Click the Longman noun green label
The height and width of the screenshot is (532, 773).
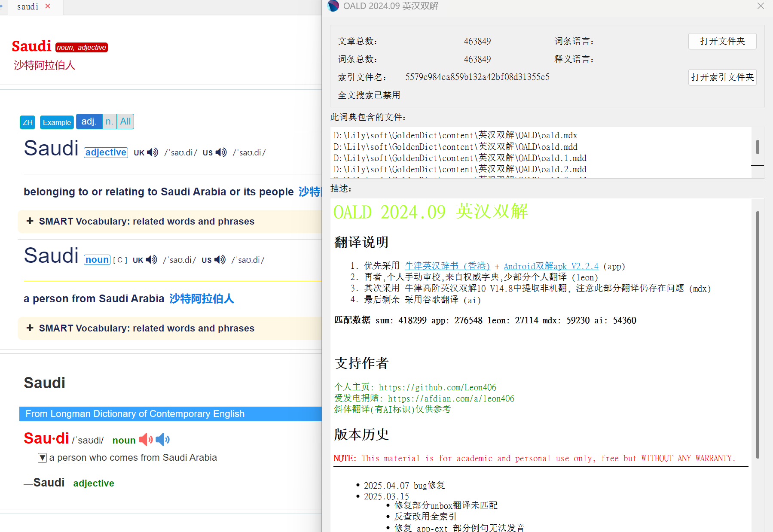click(124, 441)
